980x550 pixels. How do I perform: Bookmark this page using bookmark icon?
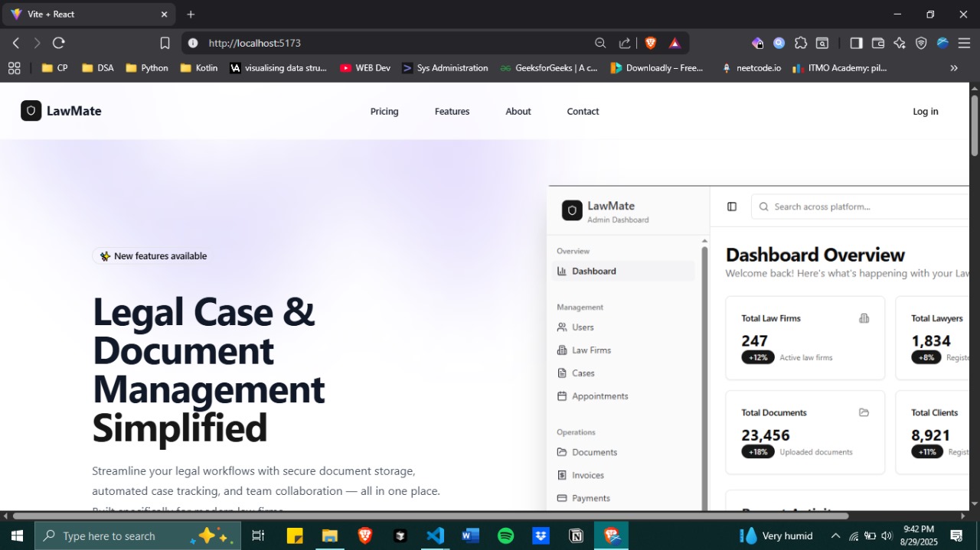pos(165,44)
